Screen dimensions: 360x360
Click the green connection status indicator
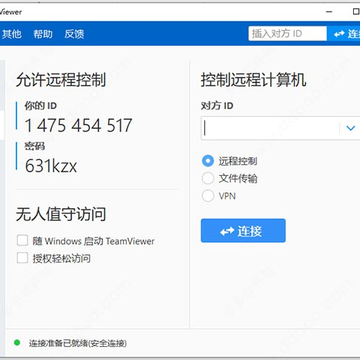click(x=17, y=342)
